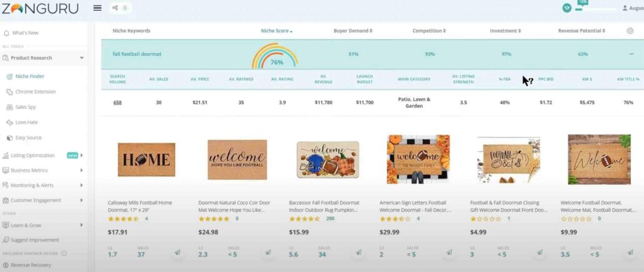Open Baccessor Fall Football Doormat title
The image size is (644, 272).
tap(324, 206)
